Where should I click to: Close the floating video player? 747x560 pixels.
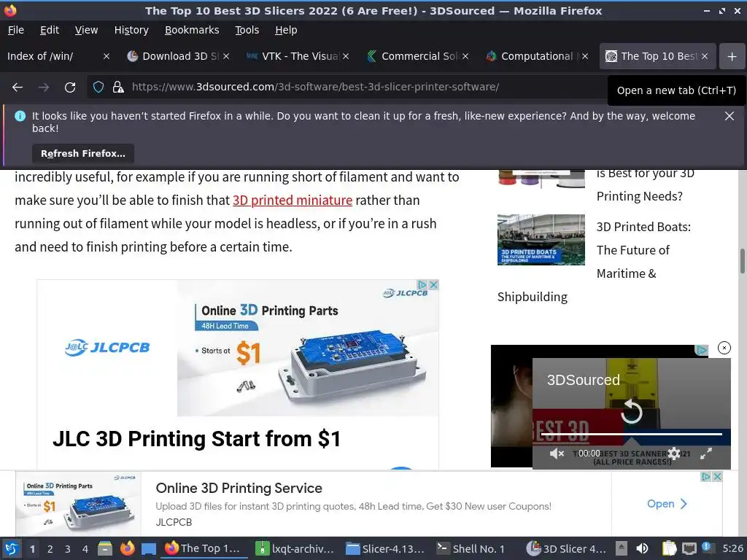(x=724, y=348)
